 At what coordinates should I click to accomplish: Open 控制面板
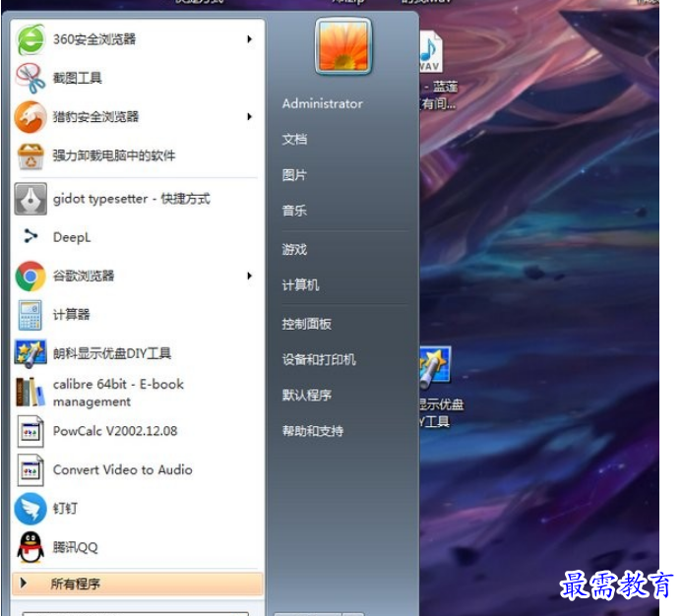[x=307, y=324]
